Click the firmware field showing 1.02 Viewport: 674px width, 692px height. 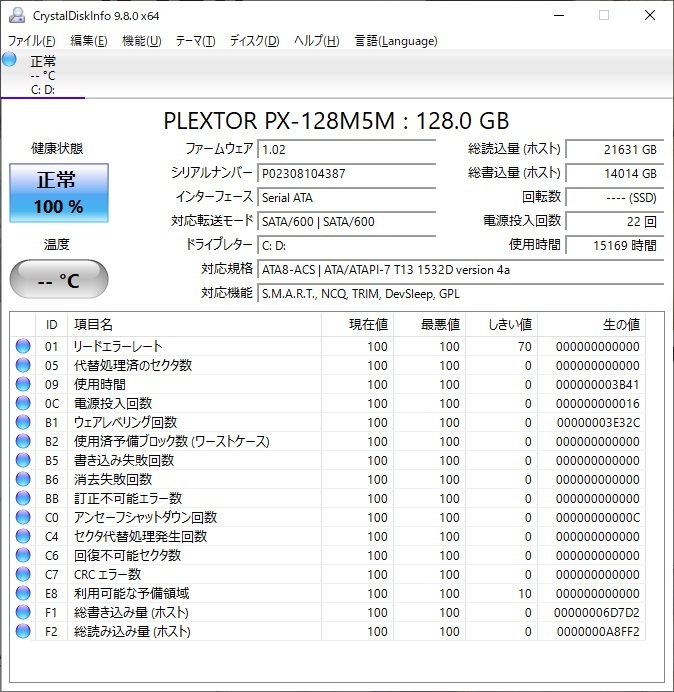347,150
